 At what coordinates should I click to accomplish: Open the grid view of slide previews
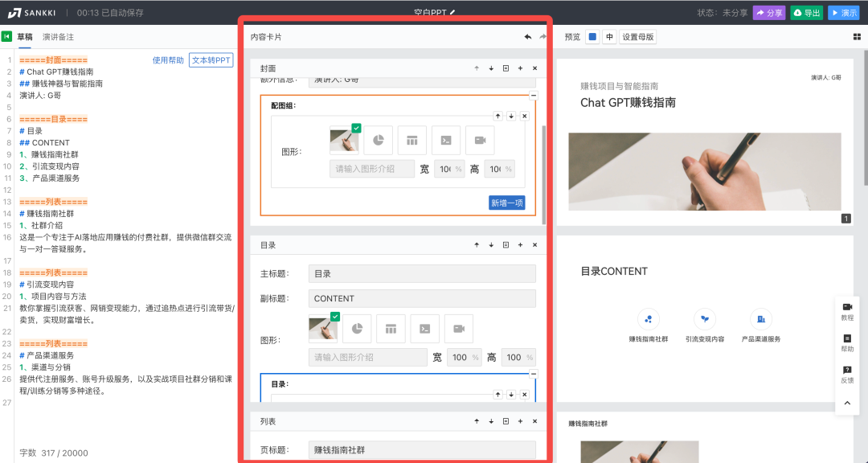(858, 36)
